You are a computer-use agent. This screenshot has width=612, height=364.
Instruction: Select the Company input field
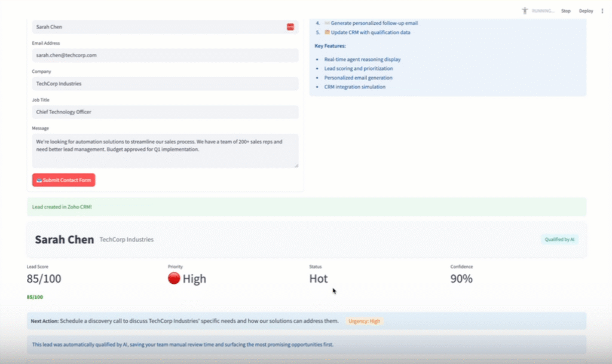tap(165, 84)
